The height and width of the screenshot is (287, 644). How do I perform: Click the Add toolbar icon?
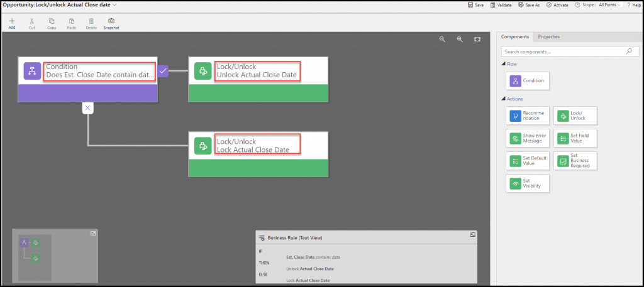click(x=12, y=21)
